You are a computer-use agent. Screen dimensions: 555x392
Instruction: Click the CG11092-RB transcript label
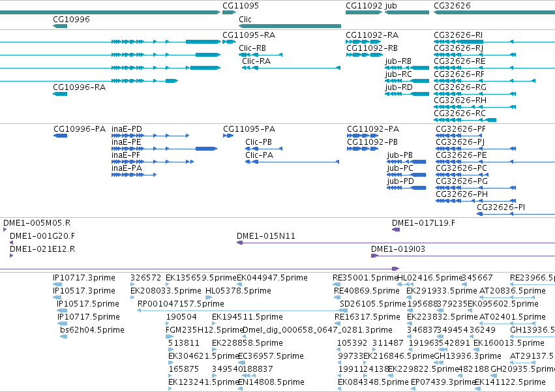pos(372,48)
